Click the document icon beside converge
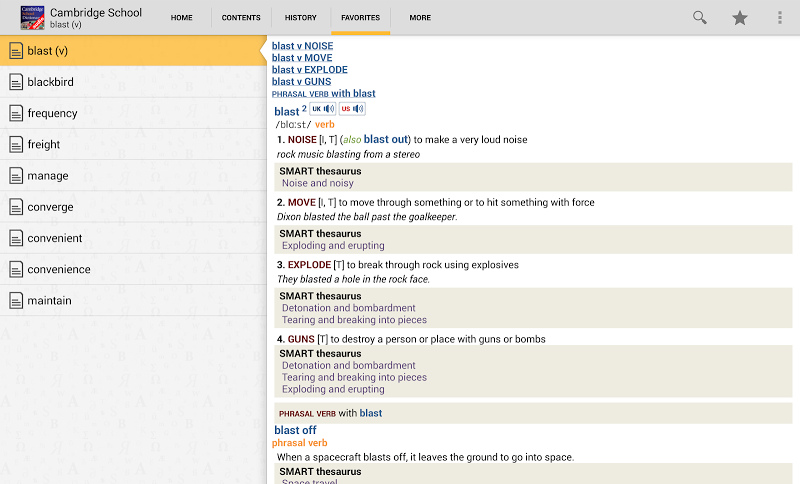This screenshot has height=484, width=800. [16, 207]
